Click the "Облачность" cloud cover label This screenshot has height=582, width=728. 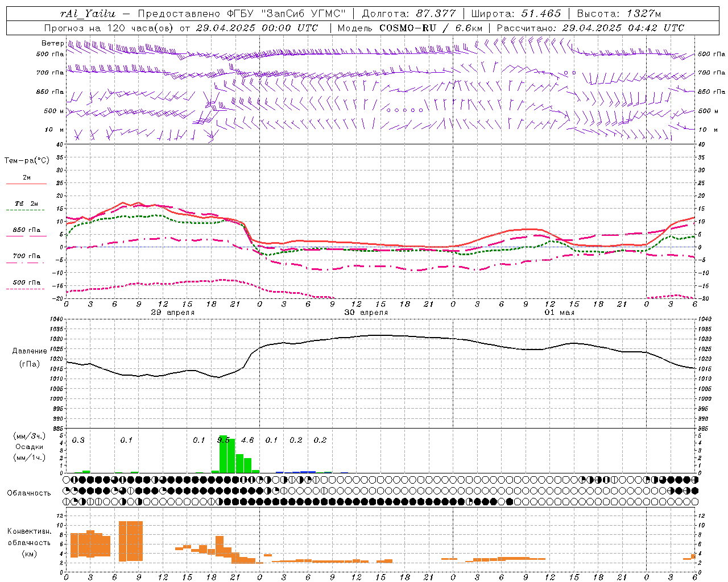coord(29,493)
